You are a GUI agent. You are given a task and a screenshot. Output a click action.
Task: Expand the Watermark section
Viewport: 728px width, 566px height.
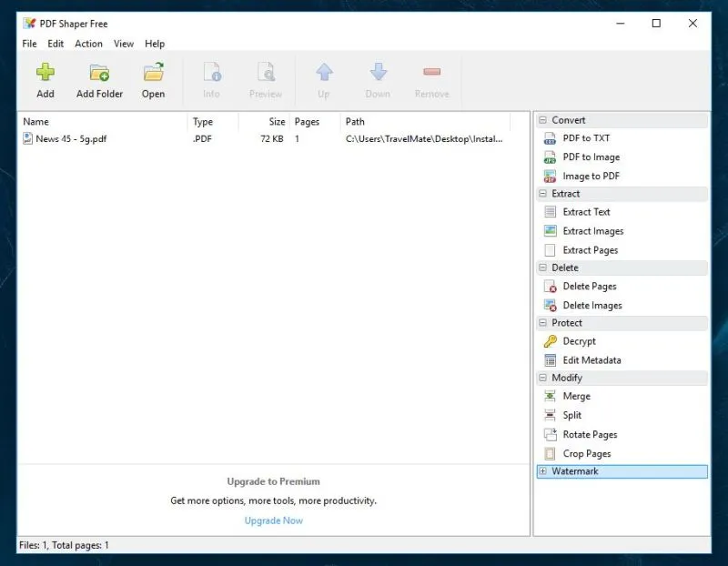pyautogui.click(x=542, y=471)
